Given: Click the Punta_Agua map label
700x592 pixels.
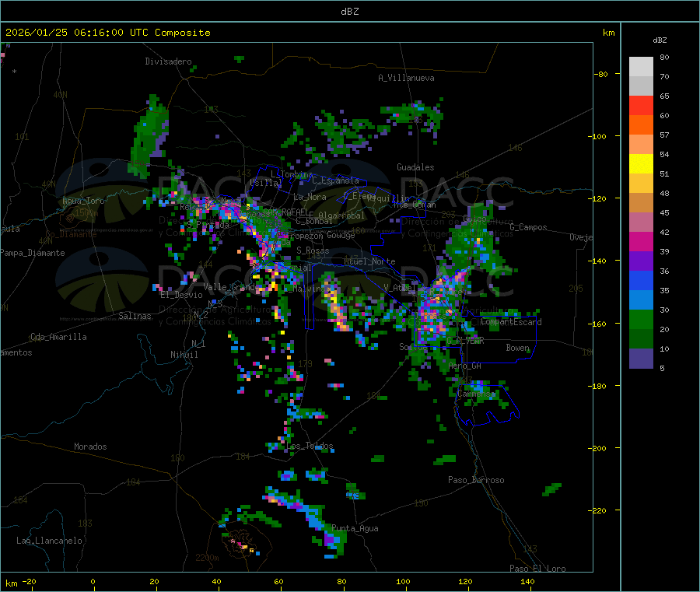Looking at the screenshot, I should pos(355,528).
